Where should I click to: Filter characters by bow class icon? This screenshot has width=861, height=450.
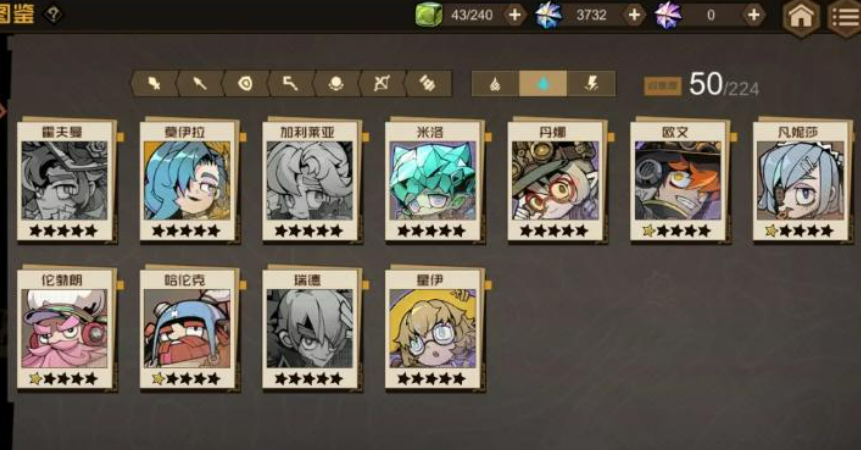(382, 83)
